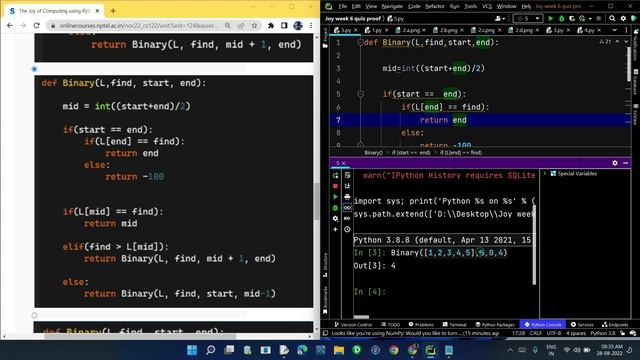This screenshot has height=360, width=640.
Task: Click scroll to end icon in console
Action: coord(347,186)
